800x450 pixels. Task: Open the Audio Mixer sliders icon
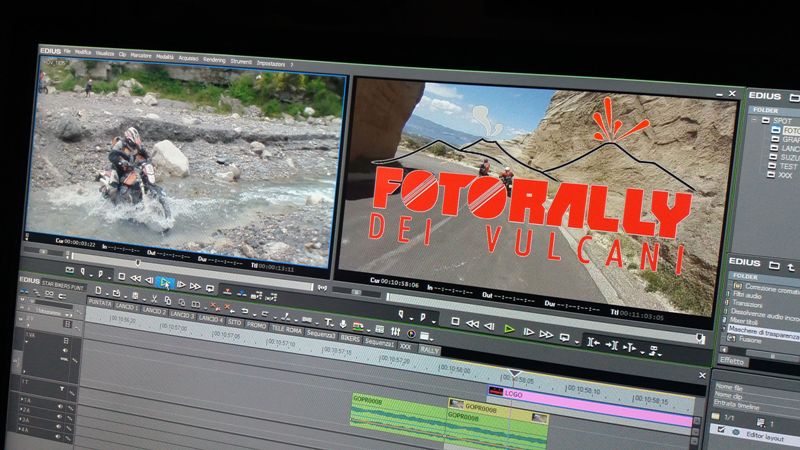(x=395, y=331)
